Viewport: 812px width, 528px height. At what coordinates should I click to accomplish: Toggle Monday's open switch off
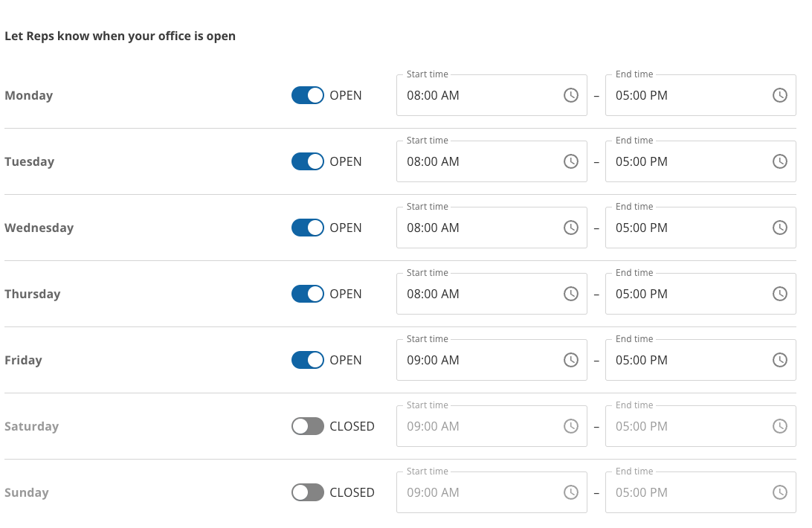pos(308,95)
